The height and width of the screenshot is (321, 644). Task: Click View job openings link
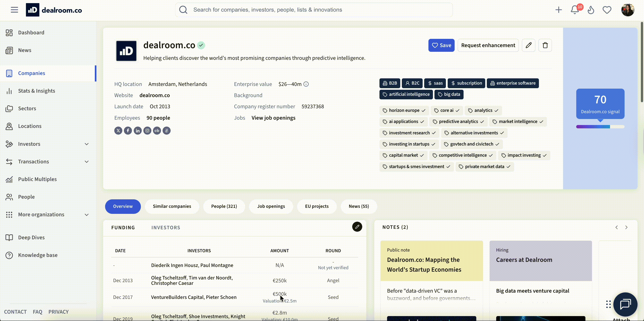tap(273, 118)
